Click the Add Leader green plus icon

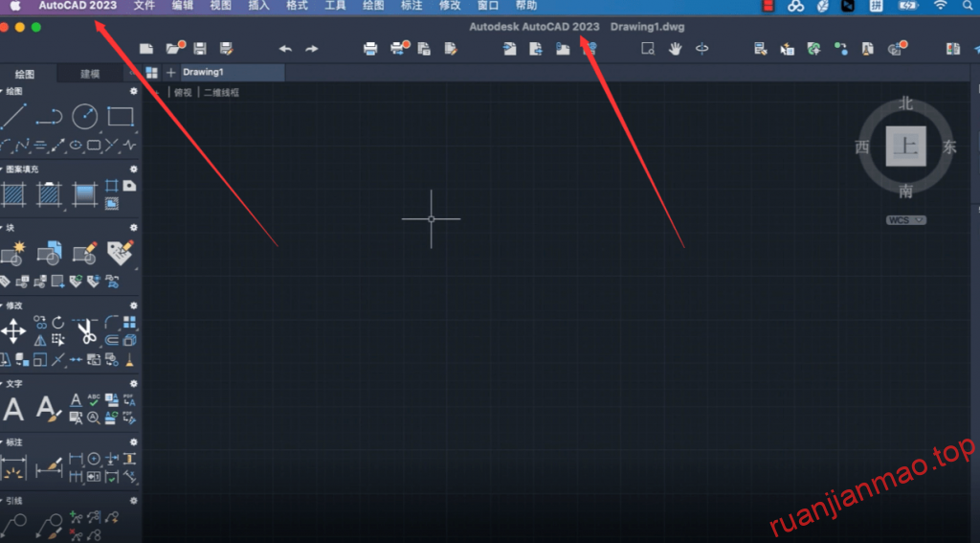76,517
